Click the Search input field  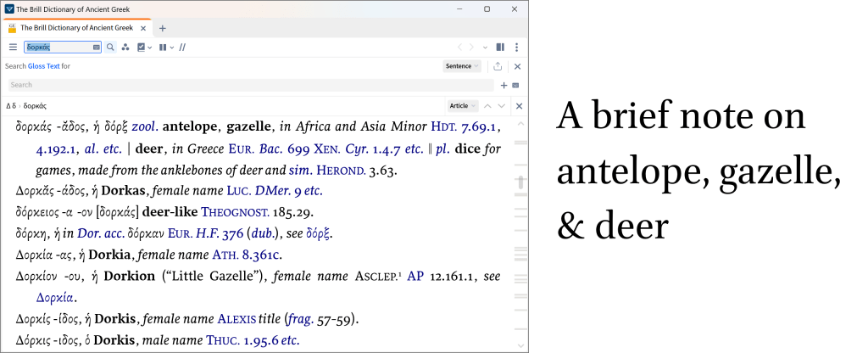click(250, 85)
